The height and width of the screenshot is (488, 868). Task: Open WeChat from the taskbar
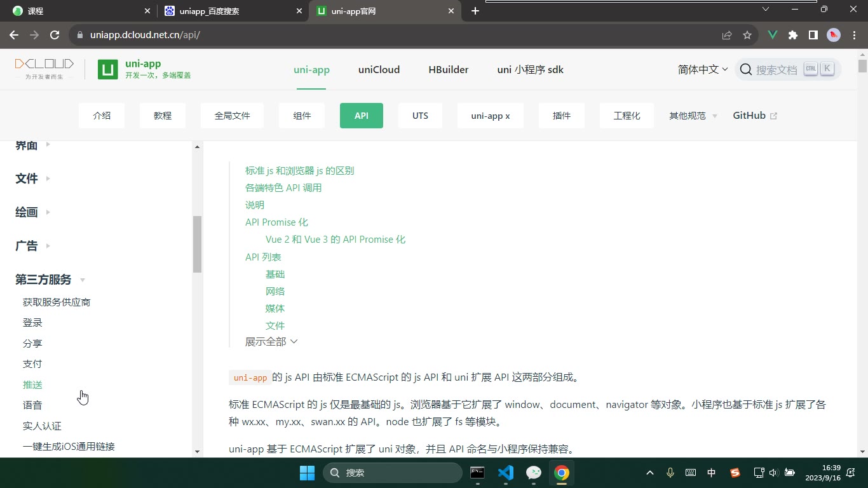[x=534, y=473]
